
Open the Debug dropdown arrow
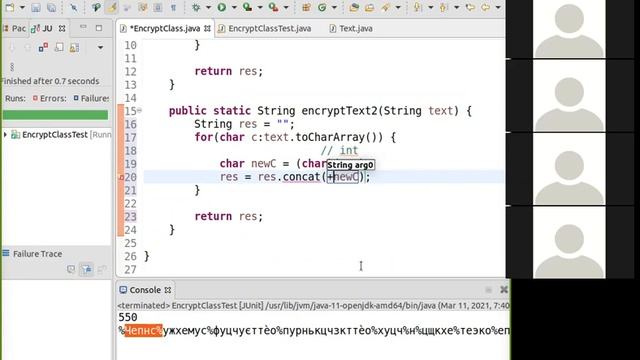pyautogui.click(x=208, y=7)
